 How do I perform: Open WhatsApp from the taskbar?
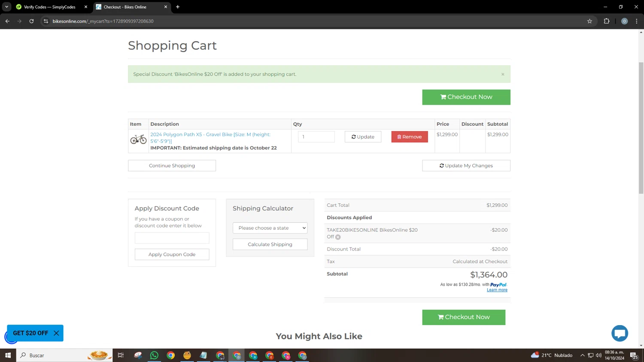[154, 355]
